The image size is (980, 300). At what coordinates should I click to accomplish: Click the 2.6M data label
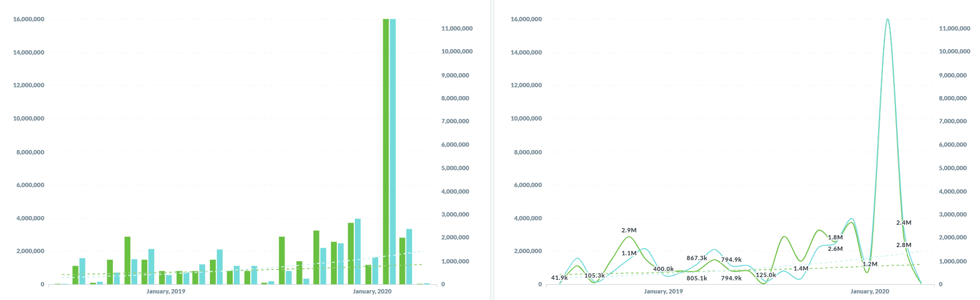pyautogui.click(x=835, y=249)
